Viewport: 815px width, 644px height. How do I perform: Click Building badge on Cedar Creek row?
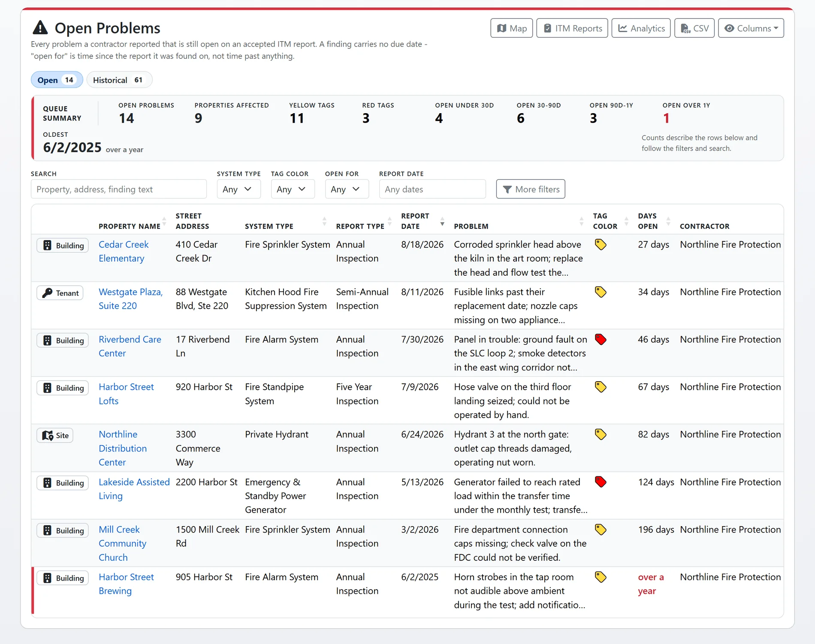coord(63,245)
